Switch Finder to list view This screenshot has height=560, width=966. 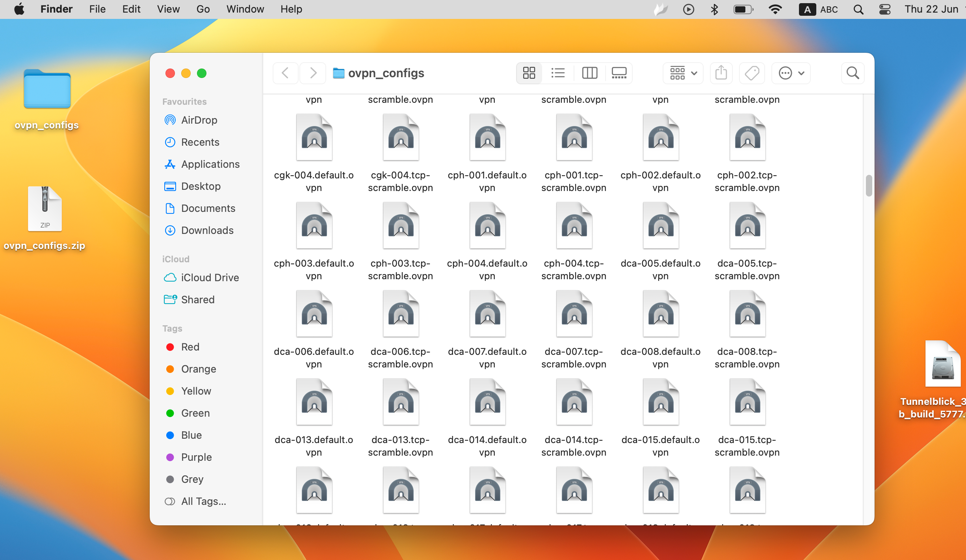pyautogui.click(x=558, y=73)
